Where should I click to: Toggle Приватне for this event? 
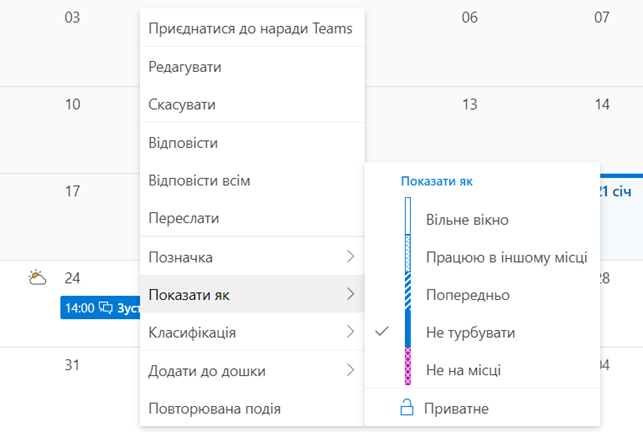coord(457,408)
